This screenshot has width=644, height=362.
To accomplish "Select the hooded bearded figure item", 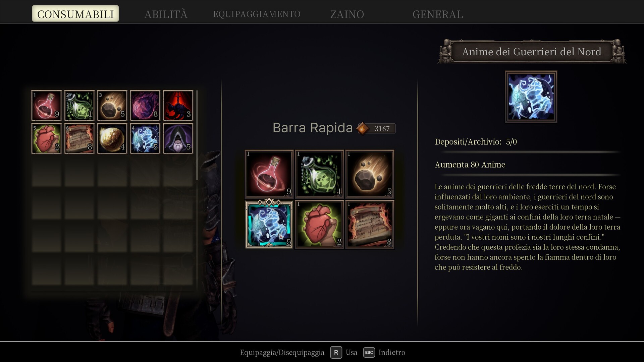I will click(x=178, y=138).
